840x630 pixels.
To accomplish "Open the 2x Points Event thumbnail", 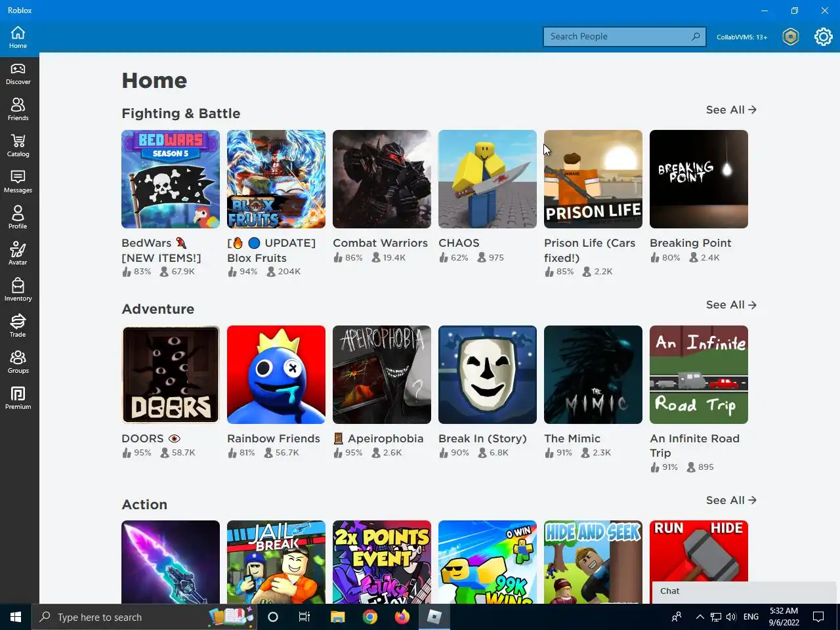I will [x=382, y=562].
